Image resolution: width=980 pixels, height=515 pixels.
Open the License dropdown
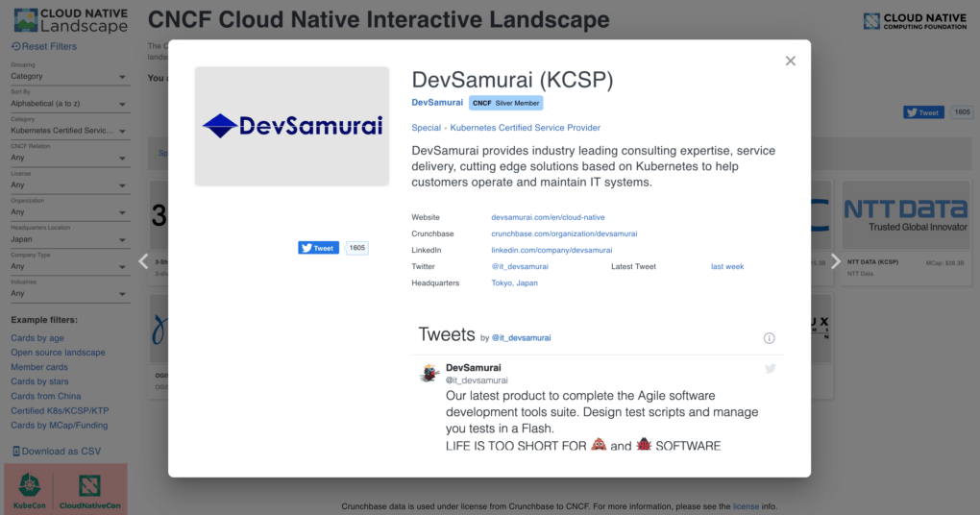point(69,185)
